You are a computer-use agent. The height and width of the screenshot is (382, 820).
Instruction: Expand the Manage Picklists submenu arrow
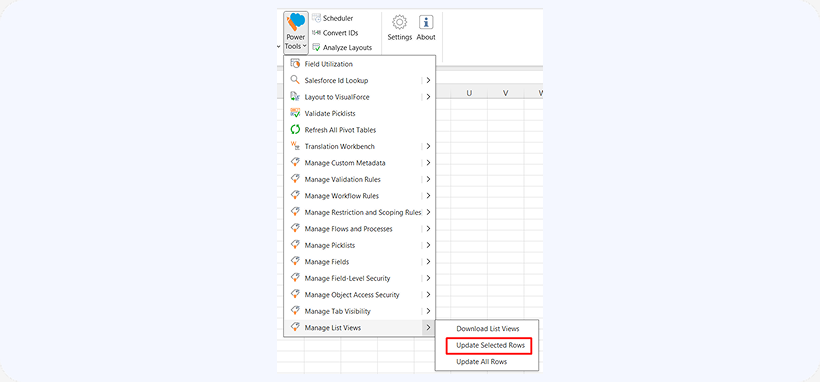pyautogui.click(x=428, y=245)
